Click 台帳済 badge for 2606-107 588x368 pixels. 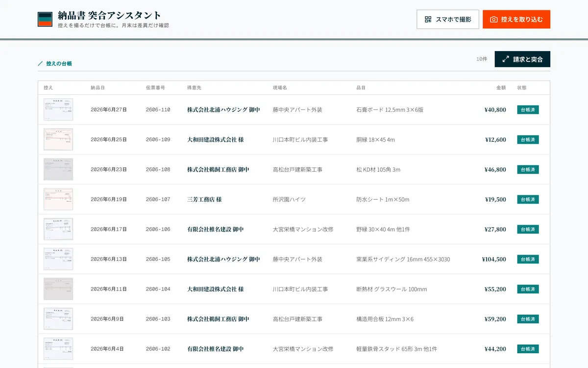528,199
